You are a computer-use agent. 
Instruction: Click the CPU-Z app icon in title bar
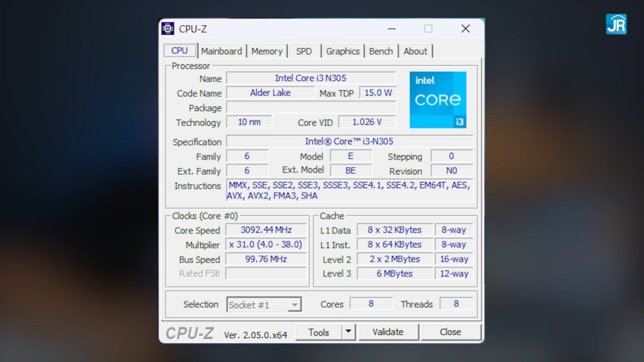(167, 29)
